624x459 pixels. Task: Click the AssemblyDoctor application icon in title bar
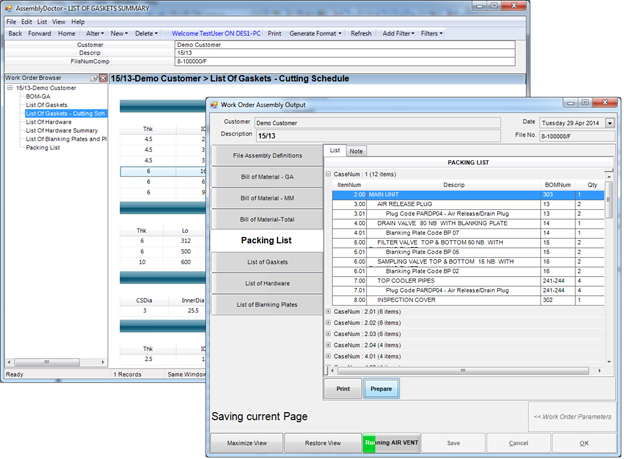(8, 6)
